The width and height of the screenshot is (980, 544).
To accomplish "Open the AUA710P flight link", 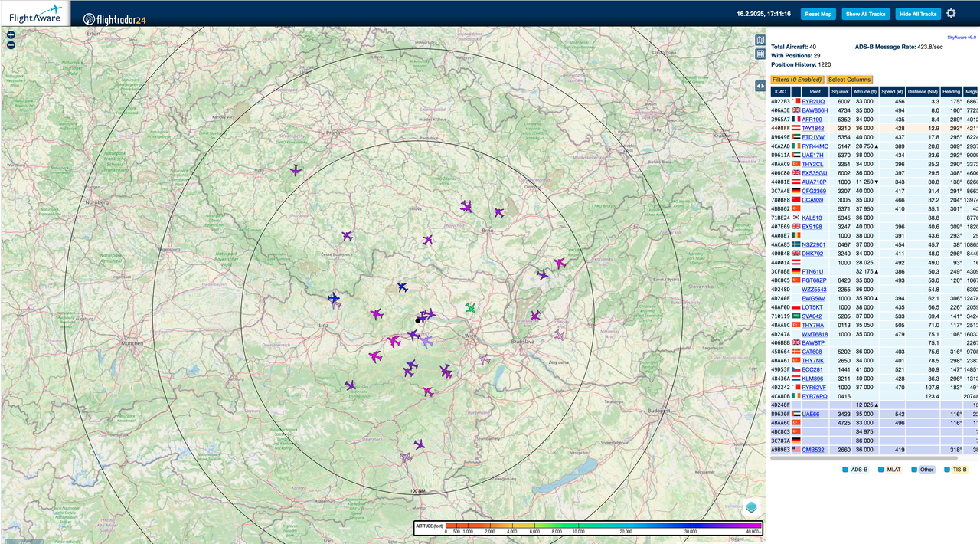I will coord(813,182).
